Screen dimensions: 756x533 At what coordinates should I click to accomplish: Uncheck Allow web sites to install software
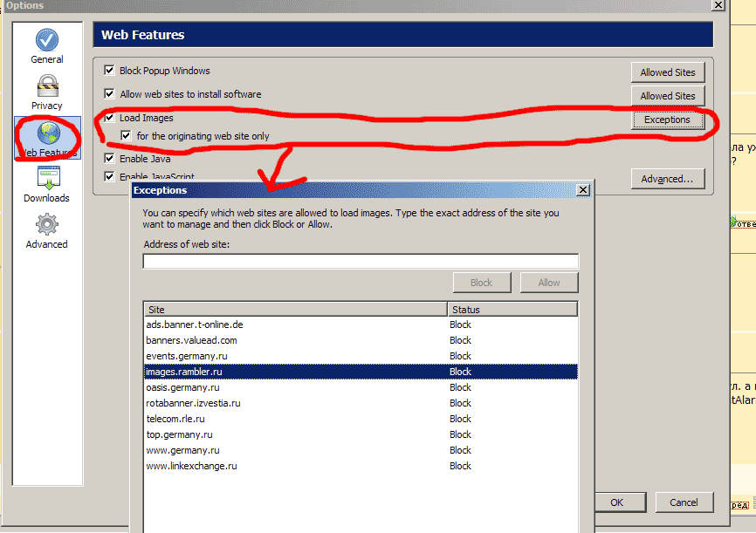pyautogui.click(x=109, y=94)
